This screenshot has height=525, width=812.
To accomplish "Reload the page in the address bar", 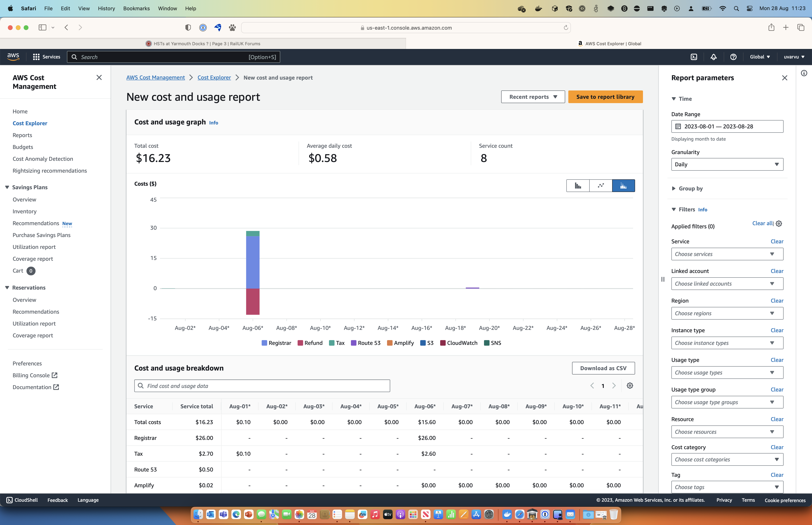I will click(x=566, y=28).
